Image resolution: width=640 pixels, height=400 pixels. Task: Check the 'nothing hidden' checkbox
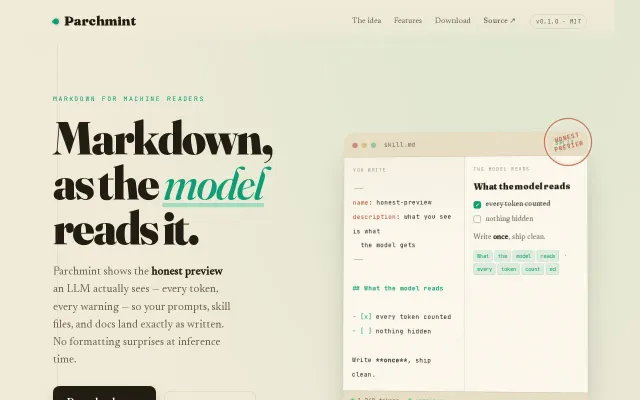tap(477, 219)
